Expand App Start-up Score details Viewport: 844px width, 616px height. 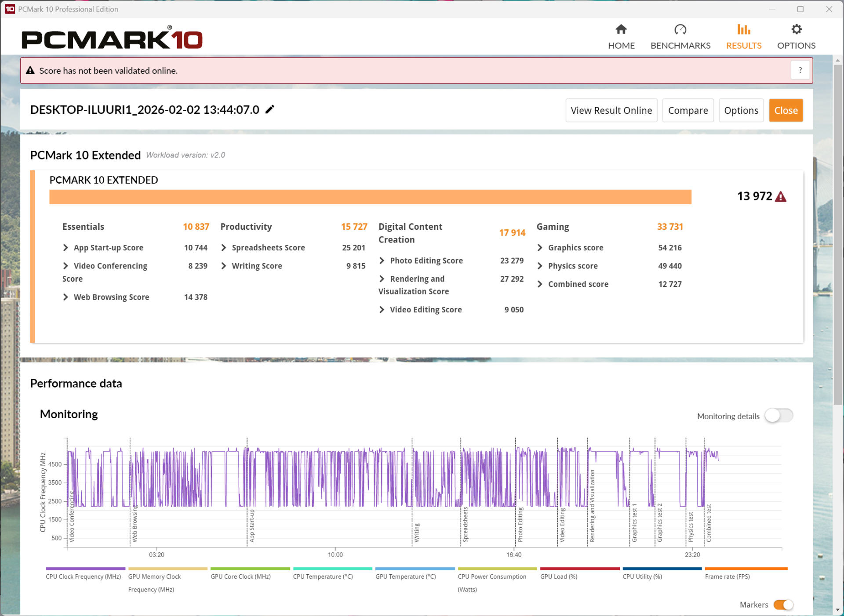[65, 248]
